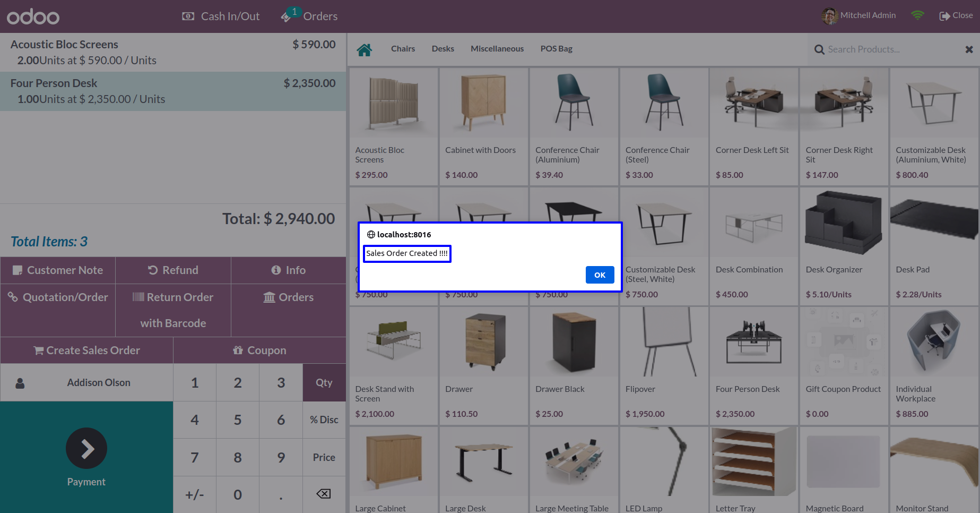Screen dimensions: 980x513
Task: Click the Refund button
Action: click(173, 270)
